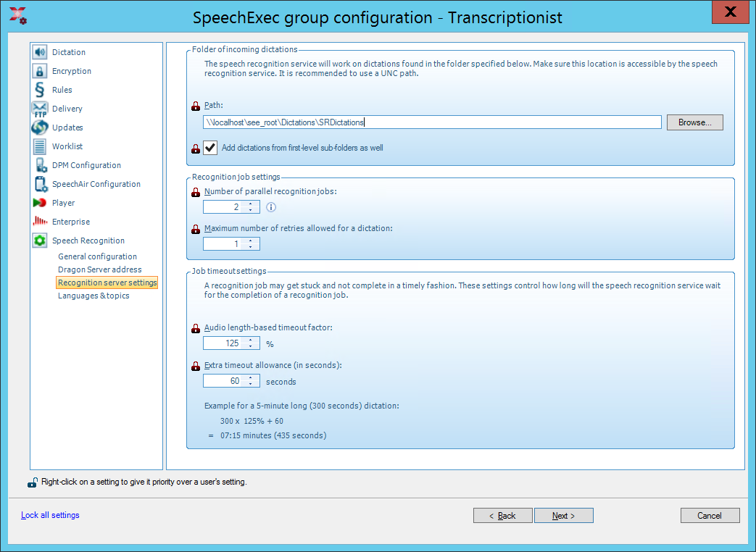Open the Updates settings page
This screenshot has width=756, height=552.
(67, 127)
